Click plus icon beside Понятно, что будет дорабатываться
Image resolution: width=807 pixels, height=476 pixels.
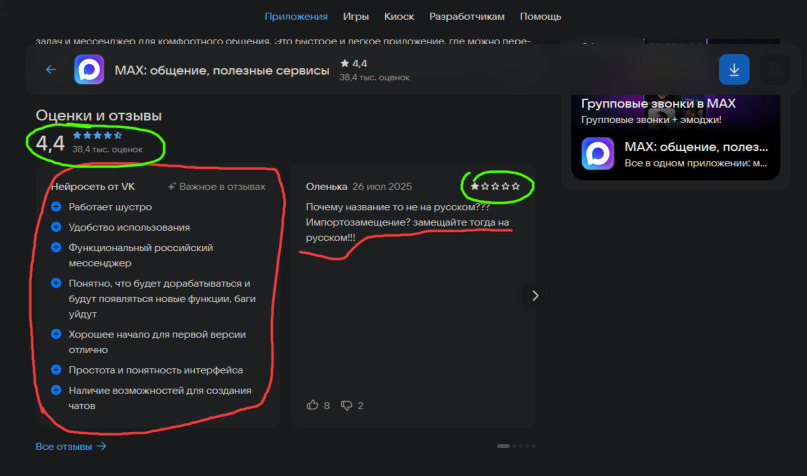(56, 283)
